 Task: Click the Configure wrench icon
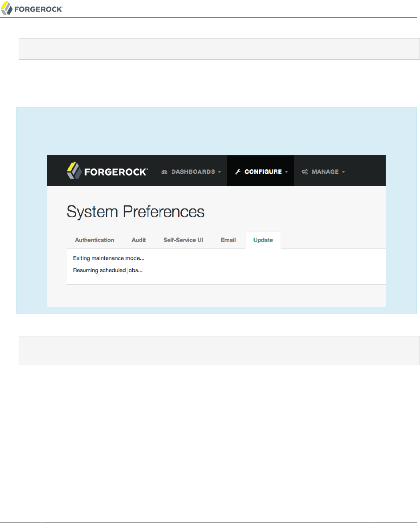pos(238,172)
